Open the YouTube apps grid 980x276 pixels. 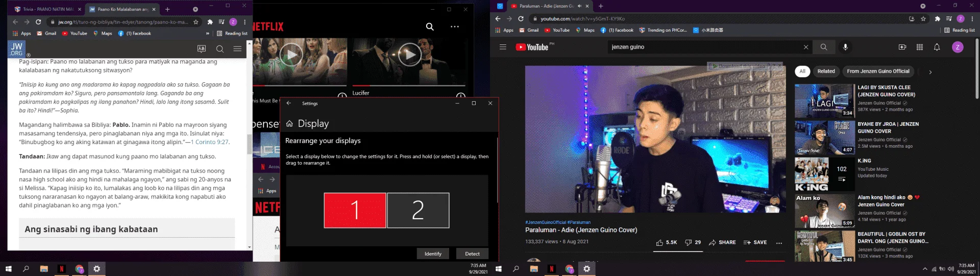[920, 47]
